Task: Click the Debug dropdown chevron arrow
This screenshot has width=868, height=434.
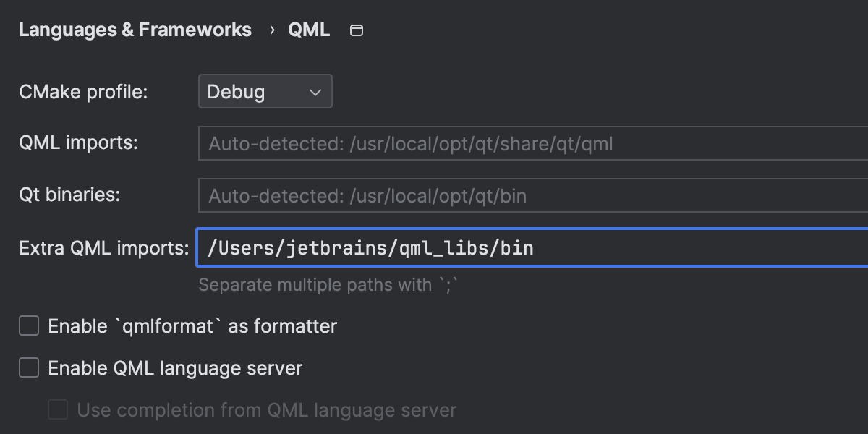Action: [x=315, y=92]
